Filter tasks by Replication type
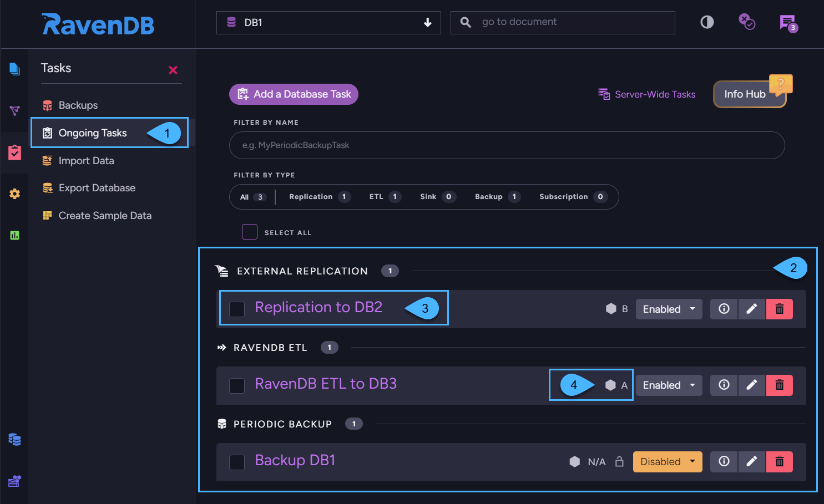824x504 pixels. click(x=320, y=197)
